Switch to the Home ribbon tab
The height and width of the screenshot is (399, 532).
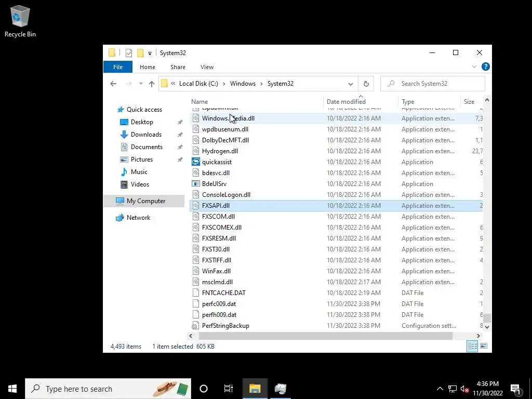(x=147, y=67)
